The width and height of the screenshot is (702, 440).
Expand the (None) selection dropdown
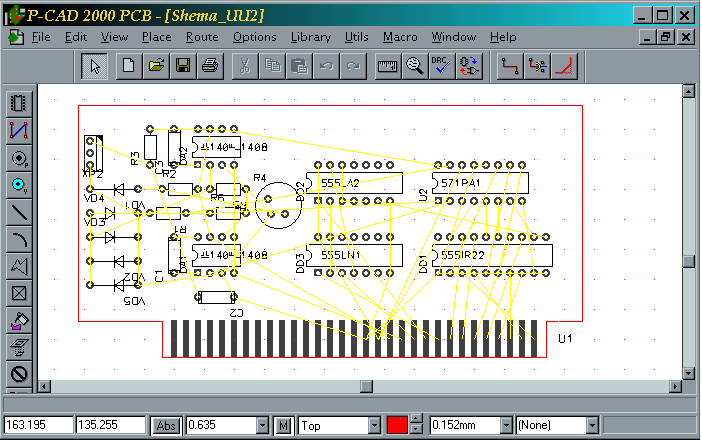(592, 426)
